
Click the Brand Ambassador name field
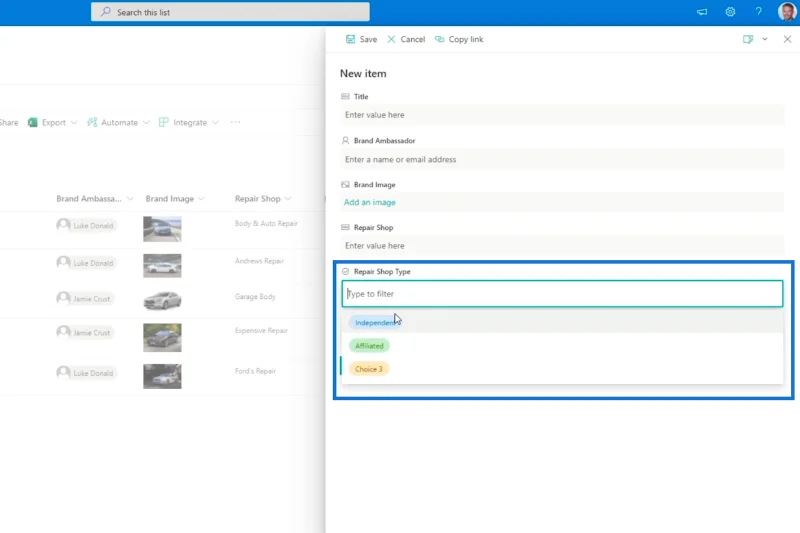(x=562, y=159)
